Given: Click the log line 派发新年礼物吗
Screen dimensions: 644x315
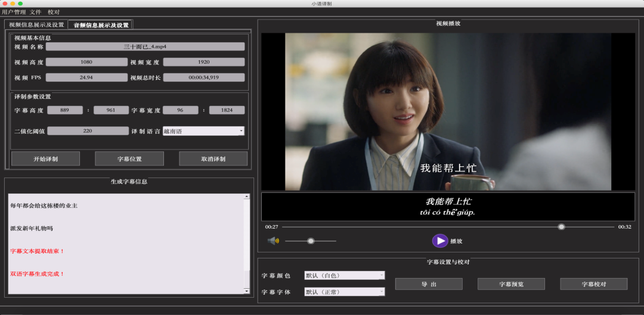Looking at the screenshot, I should [32, 229].
